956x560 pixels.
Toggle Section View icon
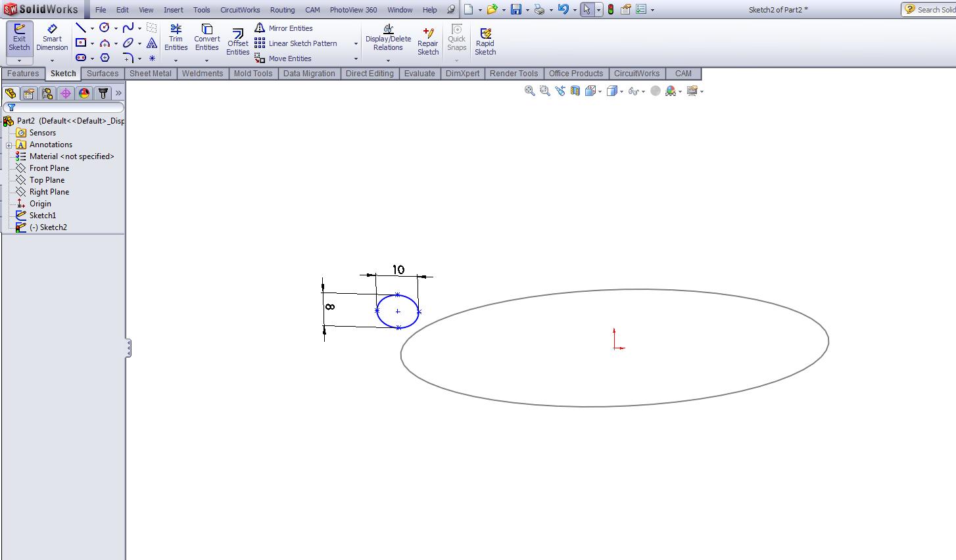click(575, 91)
